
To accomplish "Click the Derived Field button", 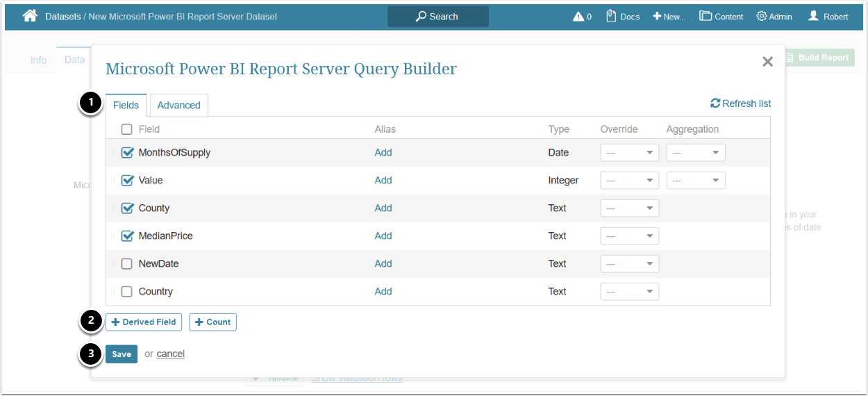I will (144, 322).
